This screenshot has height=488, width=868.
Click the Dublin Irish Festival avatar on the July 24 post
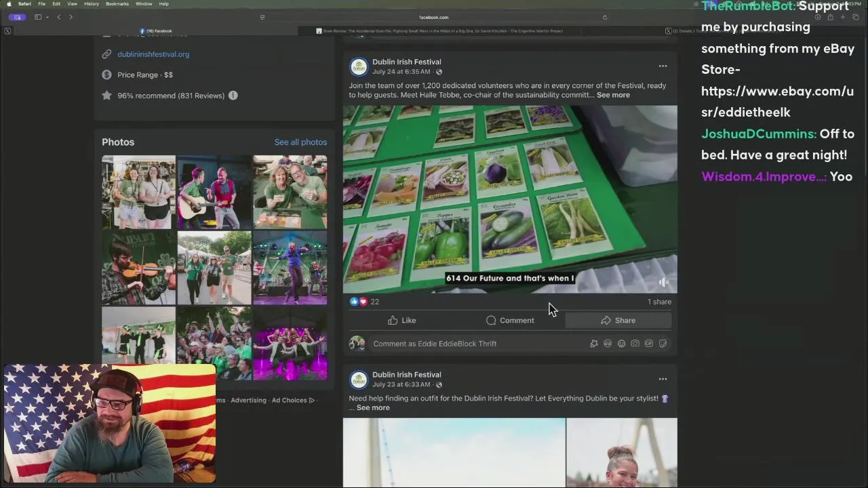point(358,67)
